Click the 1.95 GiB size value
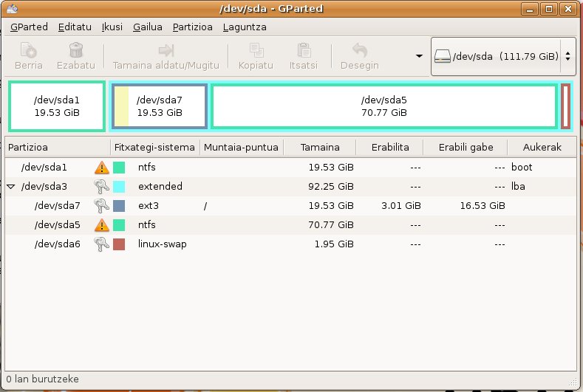This screenshot has height=392, width=583. (333, 244)
